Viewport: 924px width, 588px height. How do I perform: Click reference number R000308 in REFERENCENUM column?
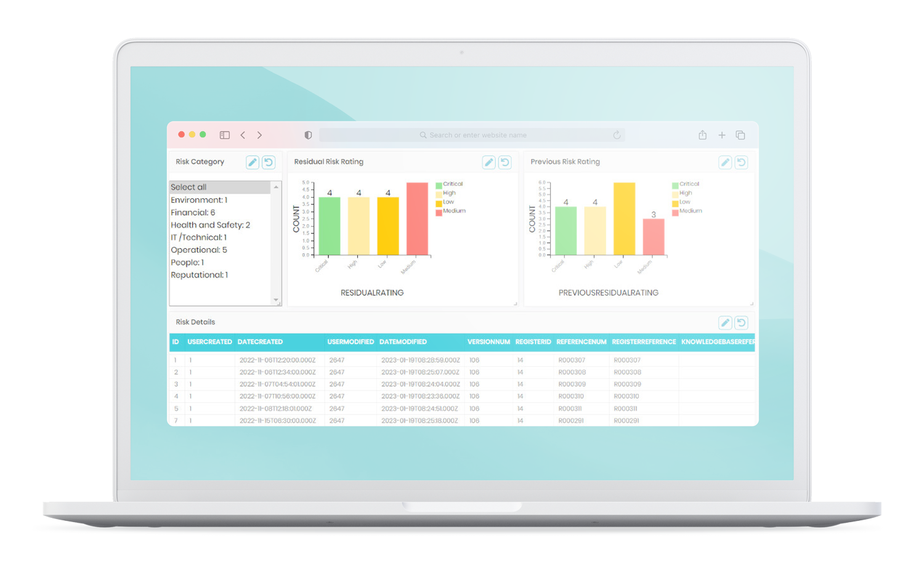572,373
